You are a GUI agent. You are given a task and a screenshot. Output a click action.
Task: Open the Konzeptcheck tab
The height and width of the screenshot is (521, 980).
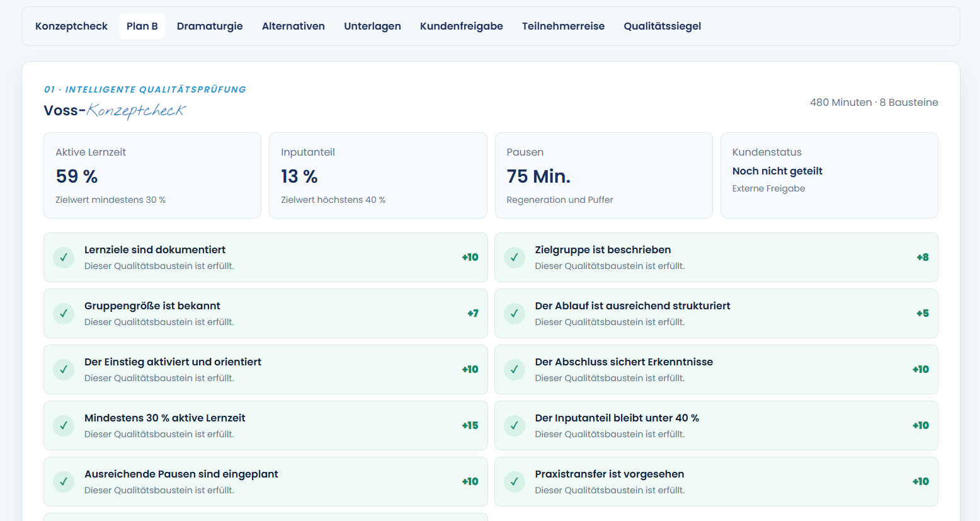click(71, 26)
